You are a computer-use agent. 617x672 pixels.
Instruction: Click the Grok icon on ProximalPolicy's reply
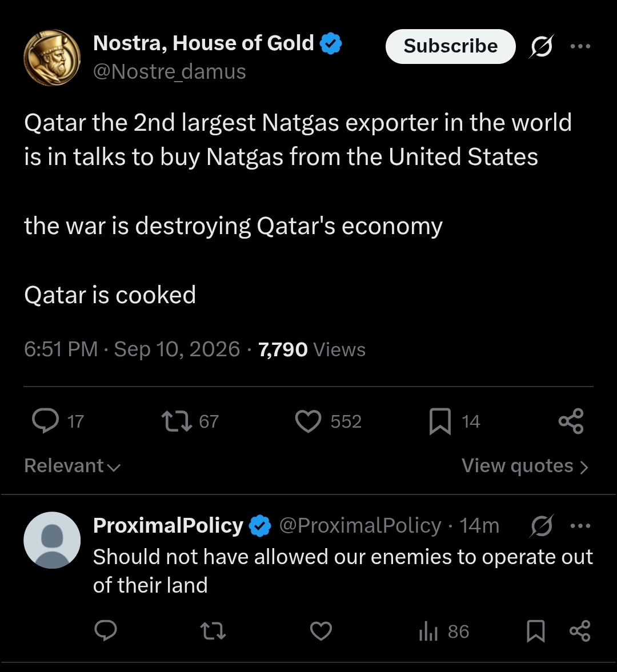[542, 526]
